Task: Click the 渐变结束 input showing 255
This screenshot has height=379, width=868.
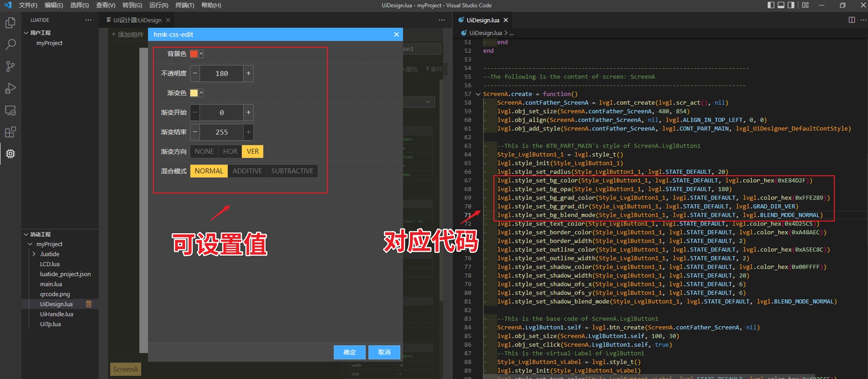Action: coord(222,132)
